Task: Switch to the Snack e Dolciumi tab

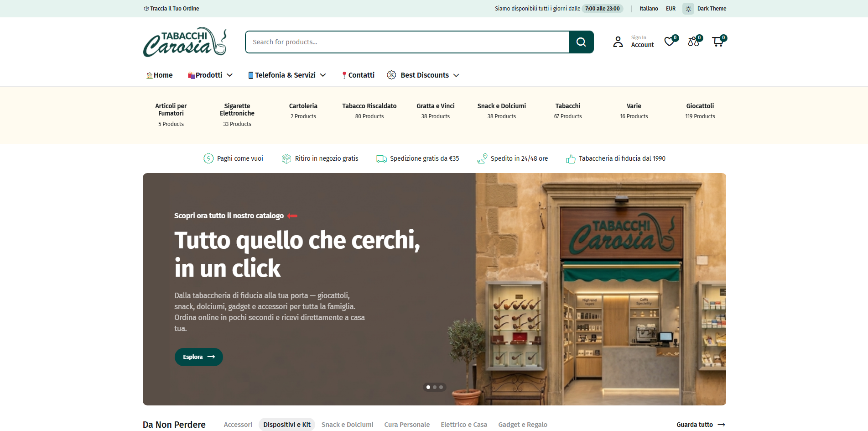Action: click(347, 425)
